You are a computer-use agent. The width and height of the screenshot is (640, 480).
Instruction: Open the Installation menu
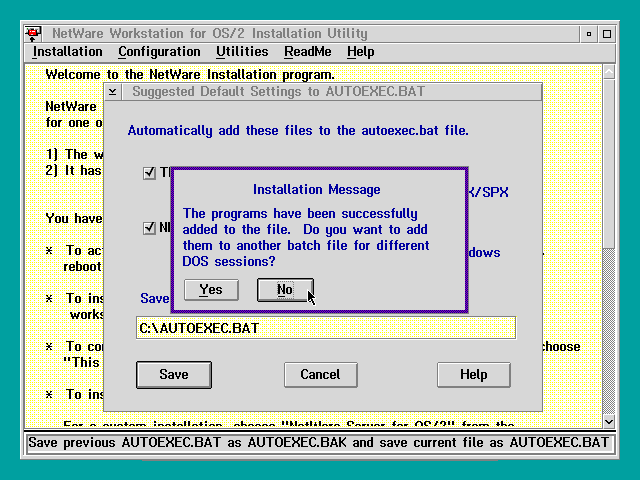(x=67, y=52)
